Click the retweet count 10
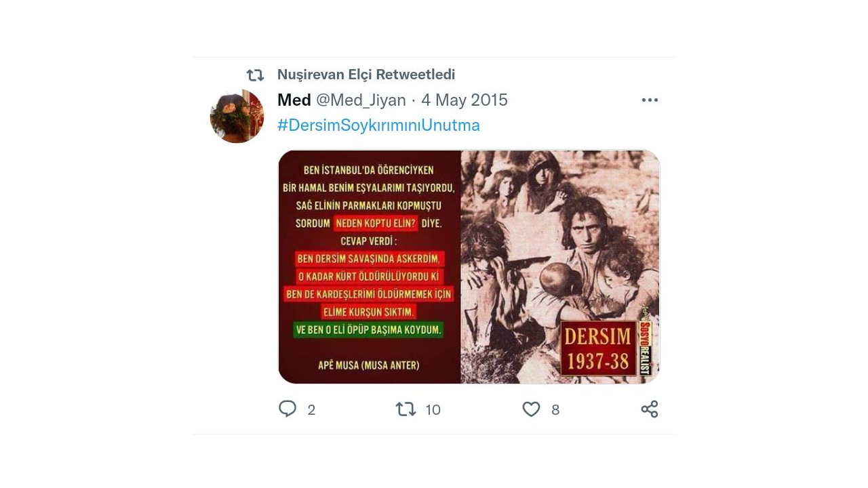Image resolution: width=868 pixels, height=488 pixels. click(433, 409)
